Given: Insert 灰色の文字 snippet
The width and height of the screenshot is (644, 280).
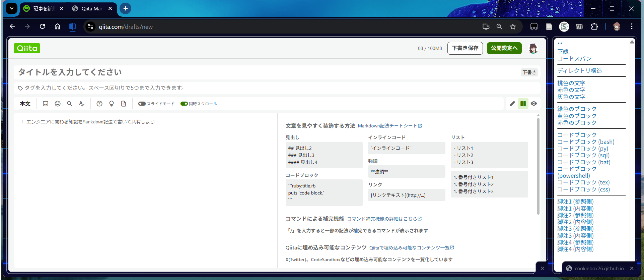Looking at the screenshot, I should pos(571,97).
